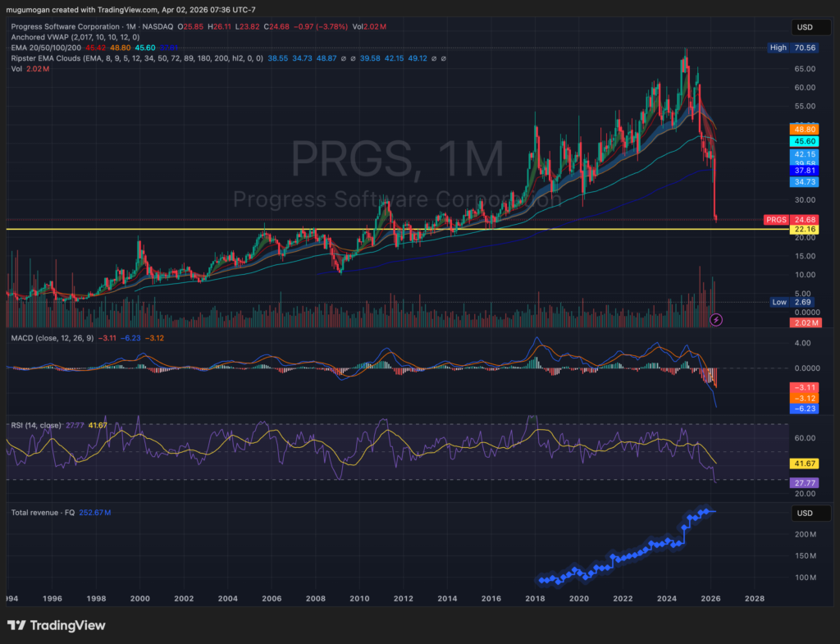Click the Low 2.69 price marker

pyautogui.click(x=791, y=302)
